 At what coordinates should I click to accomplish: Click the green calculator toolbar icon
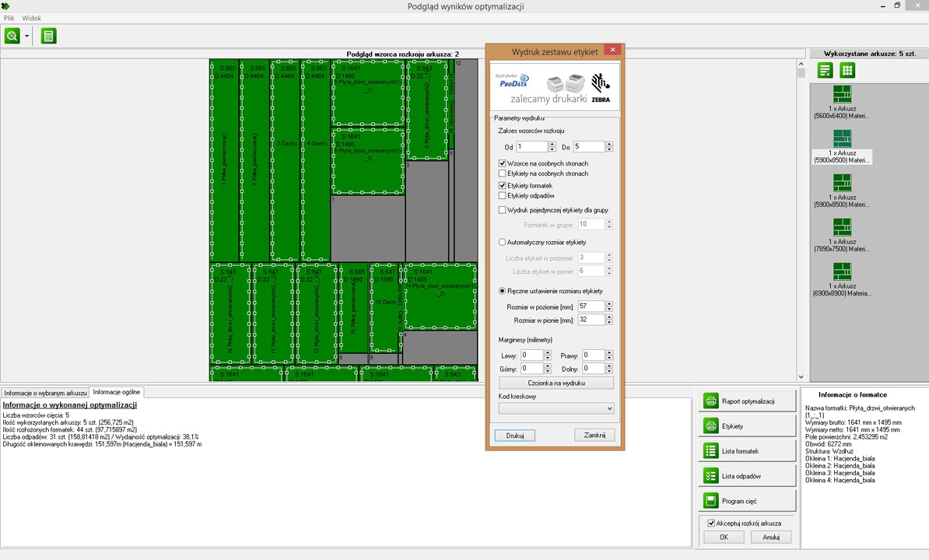pyautogui.click(x=49, y=37)
